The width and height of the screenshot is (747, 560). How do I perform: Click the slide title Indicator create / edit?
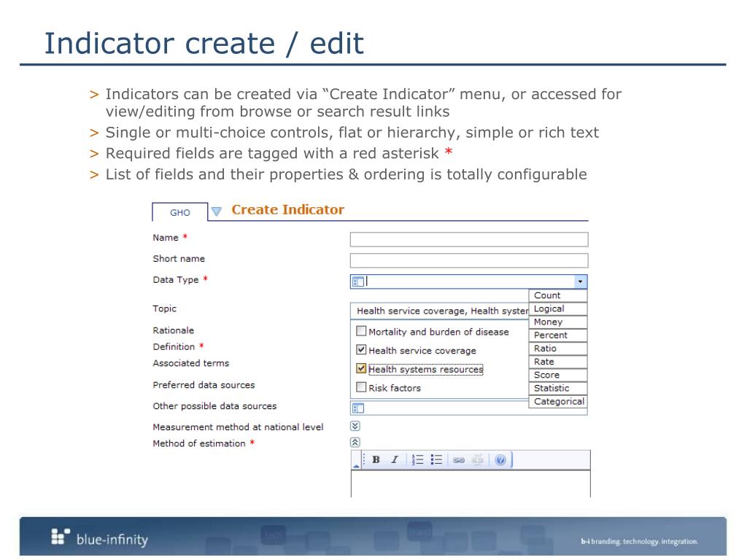click(204, 43)
